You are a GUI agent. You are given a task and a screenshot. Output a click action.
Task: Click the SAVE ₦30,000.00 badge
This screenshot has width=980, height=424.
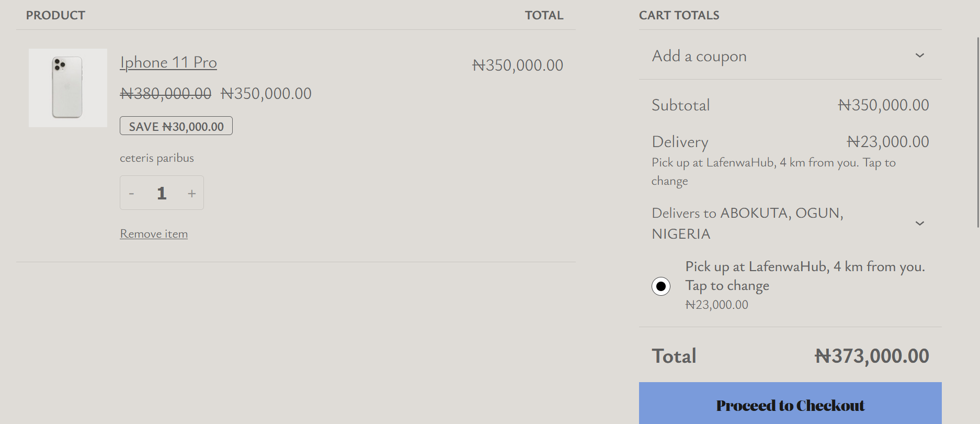pos(176,126)
